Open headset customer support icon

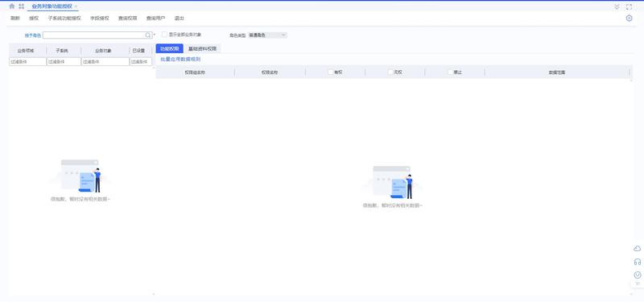pyautogui.click(x=638, y=262)
